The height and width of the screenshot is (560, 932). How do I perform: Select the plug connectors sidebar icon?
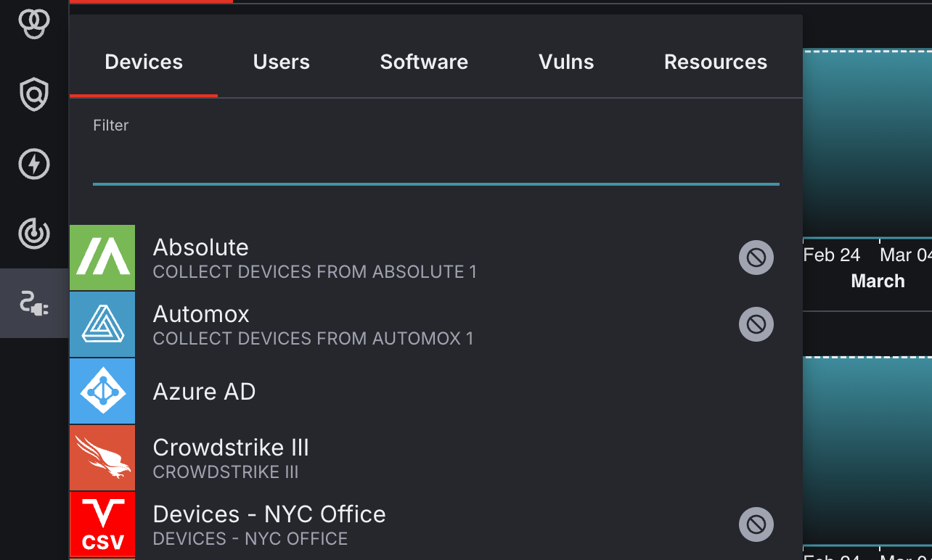[34, 303]
